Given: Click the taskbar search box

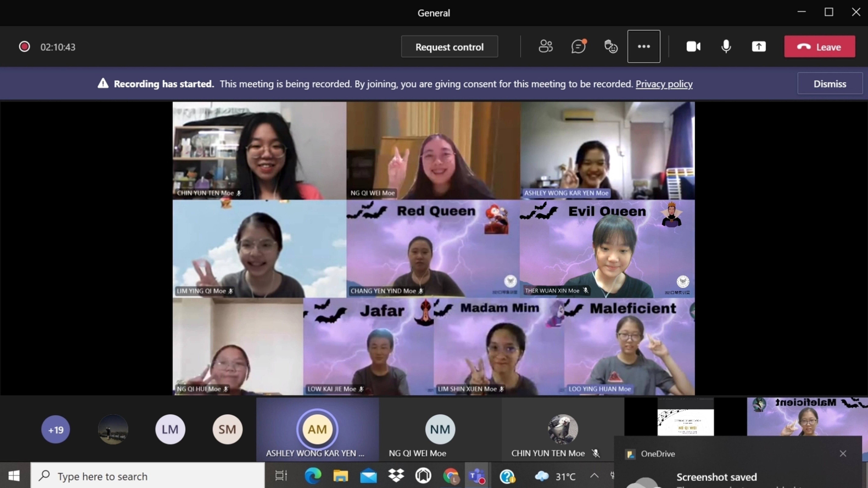Looking at the screenshot, I should click(148, 476).
